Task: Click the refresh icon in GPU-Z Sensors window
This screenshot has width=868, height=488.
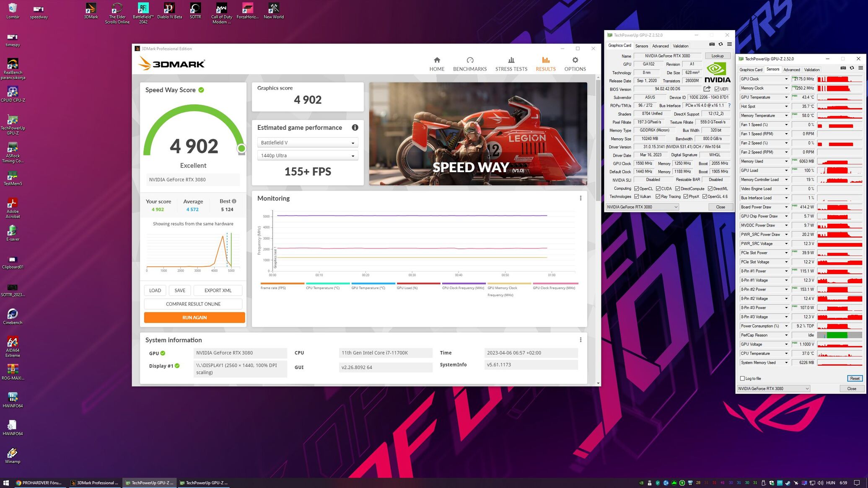Action: coord(852,68)
